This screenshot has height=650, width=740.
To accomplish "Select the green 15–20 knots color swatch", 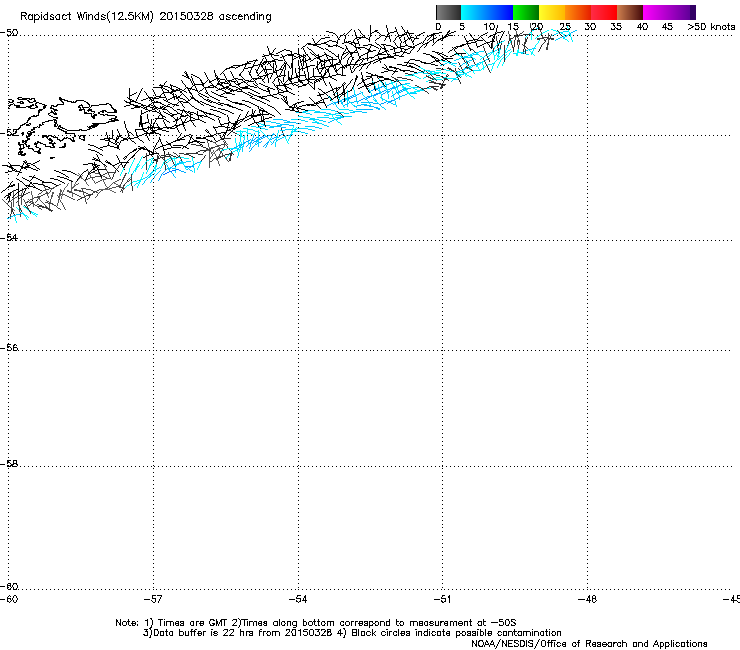I will tap(526, 12).
